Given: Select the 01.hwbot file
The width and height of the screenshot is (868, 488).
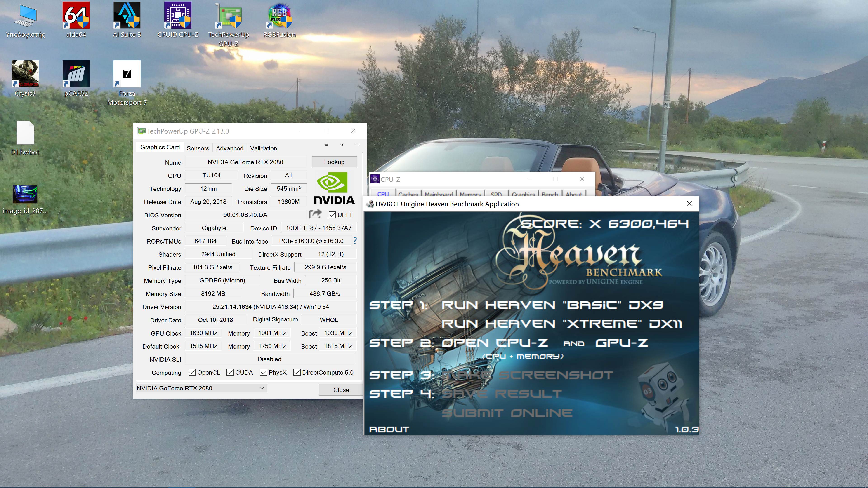Looking at the screenshot, I should 25,138.
